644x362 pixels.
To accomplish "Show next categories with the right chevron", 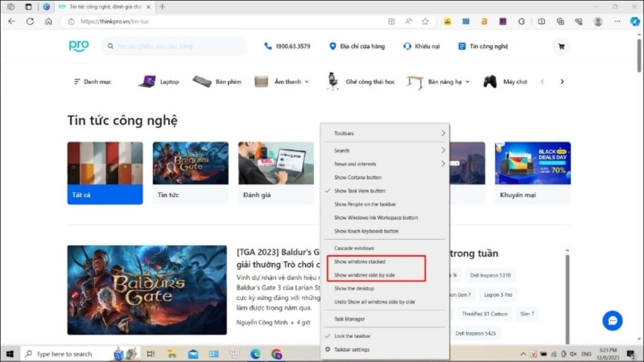I will coord(562,82).
